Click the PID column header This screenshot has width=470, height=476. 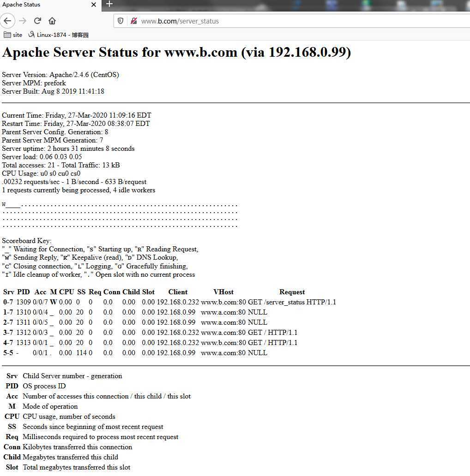click(x=24, y=292)
